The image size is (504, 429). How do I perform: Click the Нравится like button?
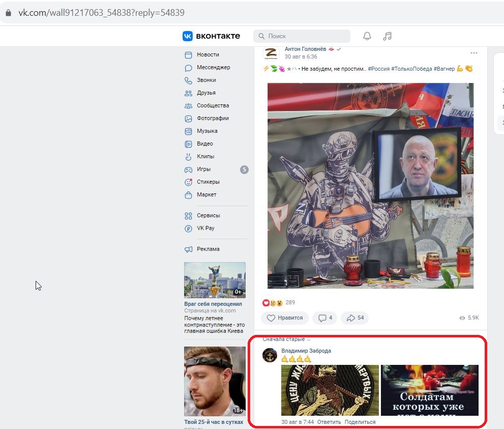coord(285,318)
